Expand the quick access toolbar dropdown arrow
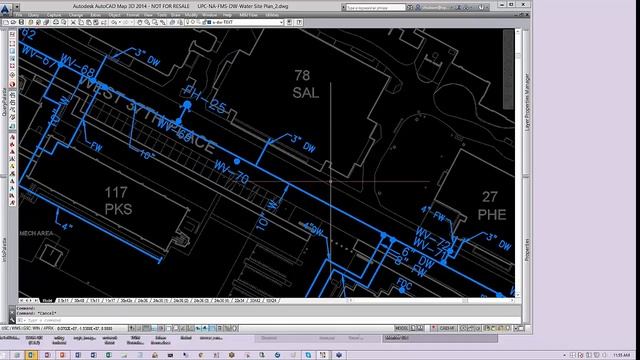The height and width of the screenshot is (360, 640). (17, 7)
